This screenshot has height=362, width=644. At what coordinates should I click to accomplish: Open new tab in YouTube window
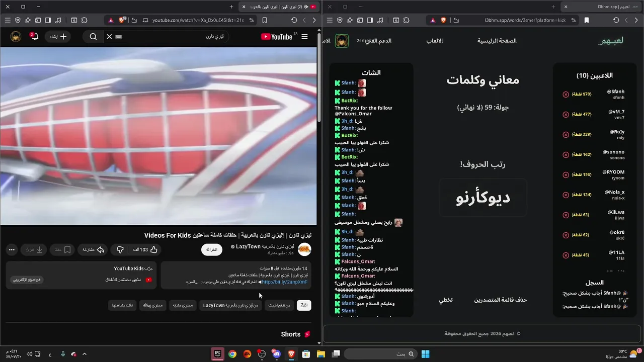tap(231, 7)
